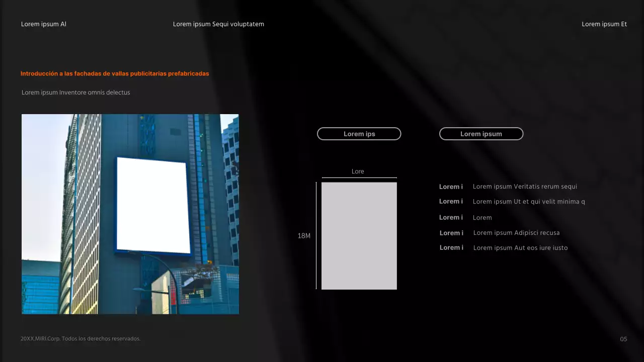Select the third 'Lorem' spec list item
644x362 pixels.
pyautogui.click(x=482, y=217)
